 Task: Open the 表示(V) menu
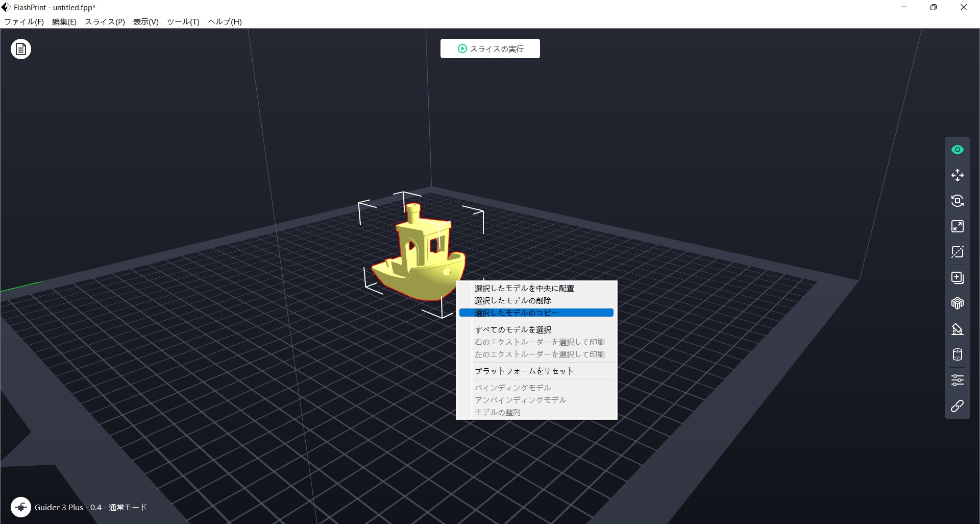click(145, 22)
